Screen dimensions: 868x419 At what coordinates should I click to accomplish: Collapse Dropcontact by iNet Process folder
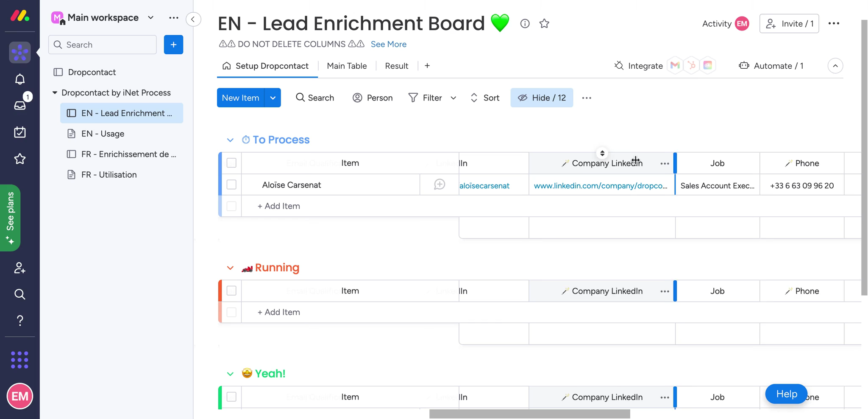click(x=55, y=92)
